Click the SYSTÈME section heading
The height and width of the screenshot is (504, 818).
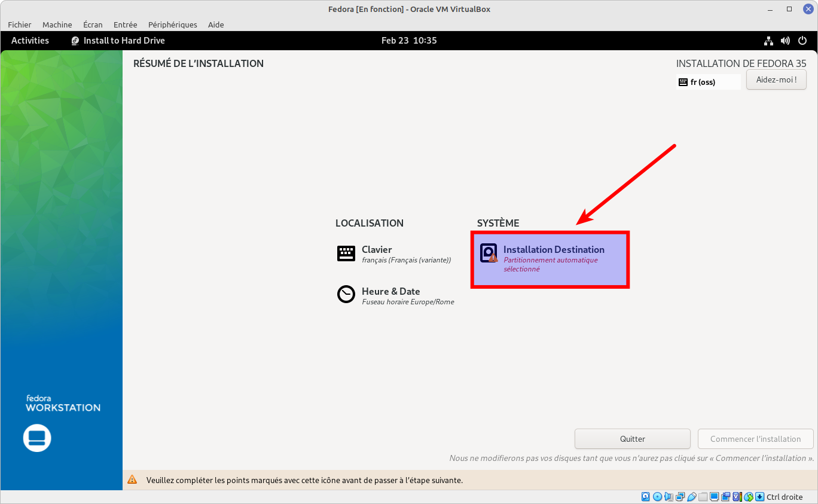point(498,223)
